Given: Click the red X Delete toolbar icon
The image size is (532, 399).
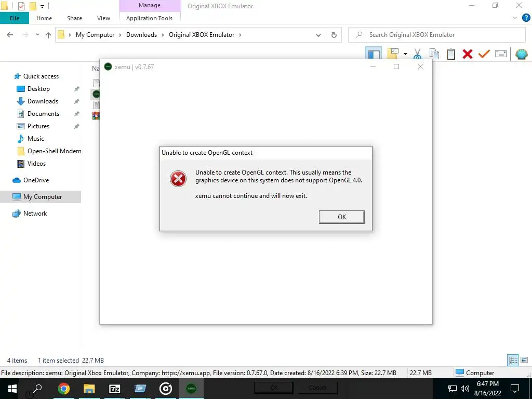Looking at the screenshot, I should click(468, 54).
